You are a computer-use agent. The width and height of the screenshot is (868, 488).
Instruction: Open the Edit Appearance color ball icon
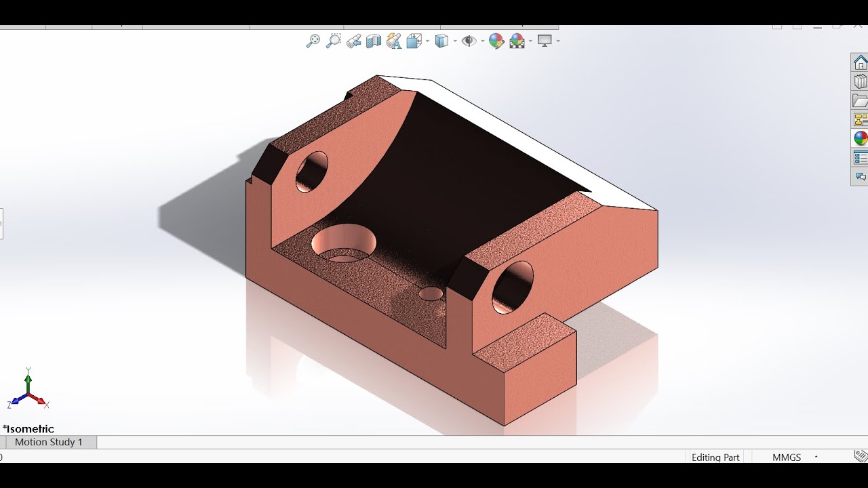point(496,41)
